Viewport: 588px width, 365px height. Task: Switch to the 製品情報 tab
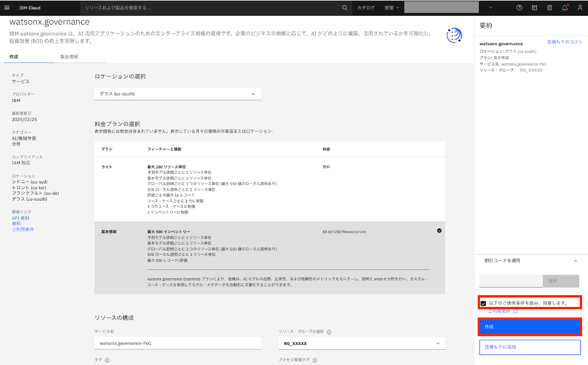coord(69,57)
